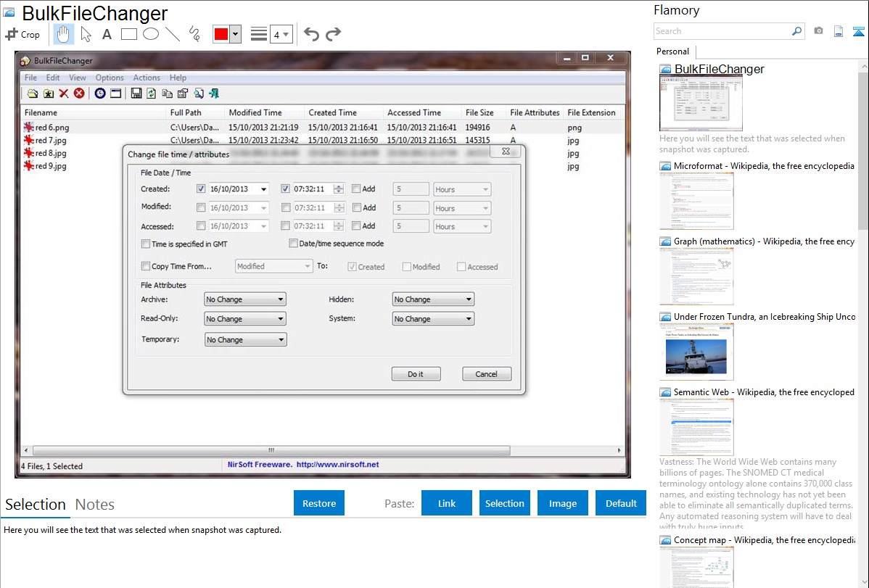The image size is (869, 588).
Task: Tick the Accessed checkbox in the To row
Action: coord(461,267)
